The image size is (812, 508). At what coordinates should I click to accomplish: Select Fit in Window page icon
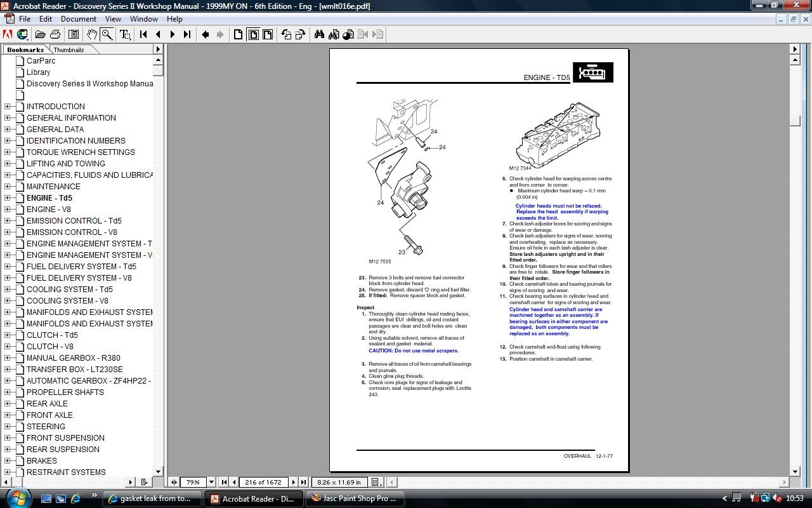coord(253,34)
